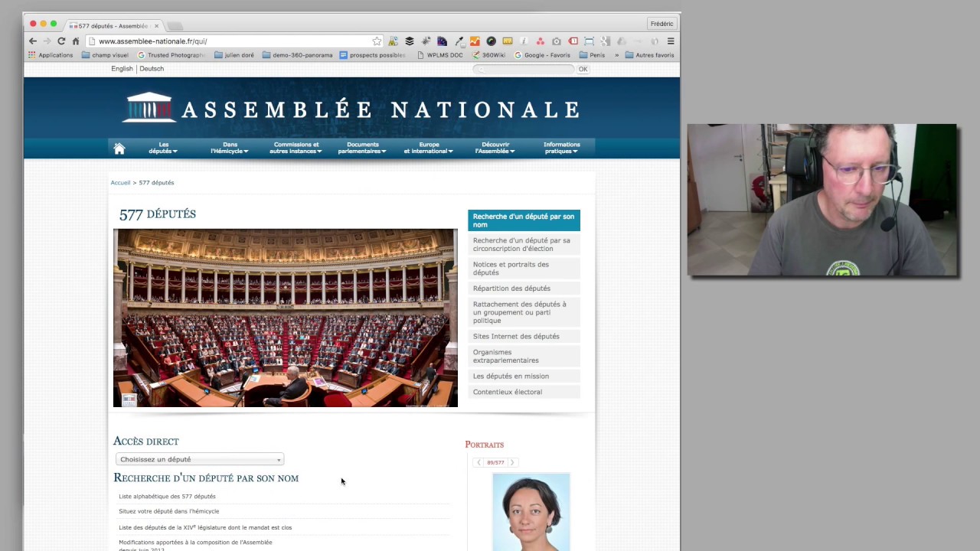This screenshot has height=551, width=980.
Task: Open the '360Wiki' bookmark
Action: pyautogui.click(x=489, y=55)
